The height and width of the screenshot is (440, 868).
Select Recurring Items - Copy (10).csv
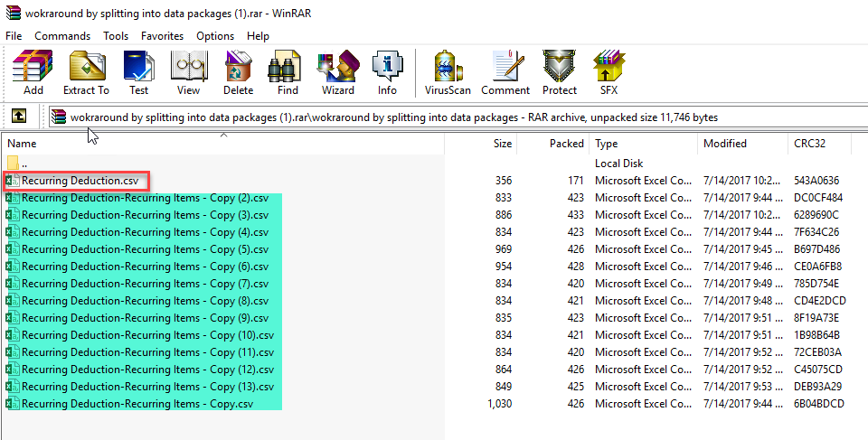pyautogui.click(x=147, y=335)
